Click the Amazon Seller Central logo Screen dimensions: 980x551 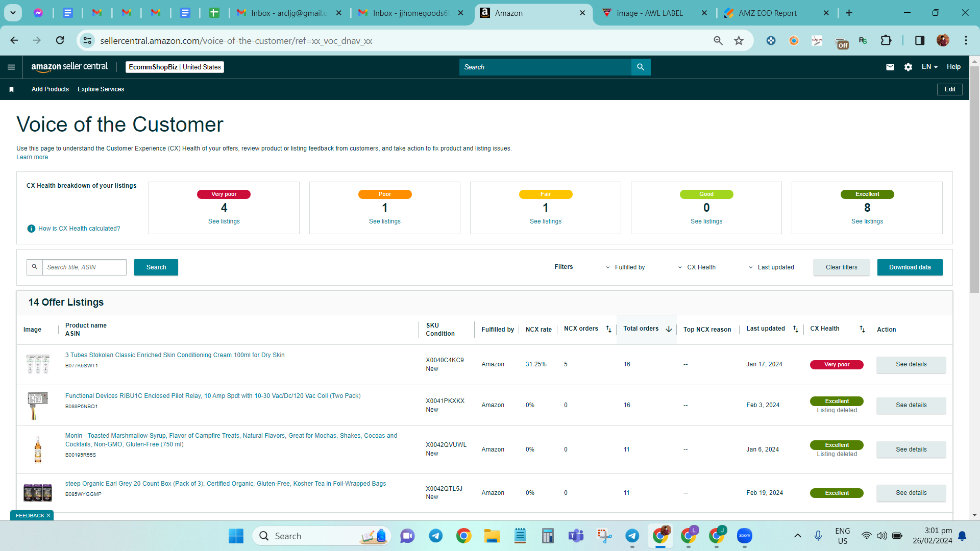click(x=69, y=67)
